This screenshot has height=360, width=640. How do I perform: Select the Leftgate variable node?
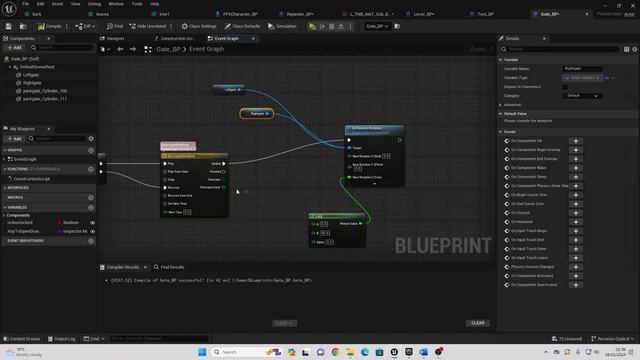229,89
